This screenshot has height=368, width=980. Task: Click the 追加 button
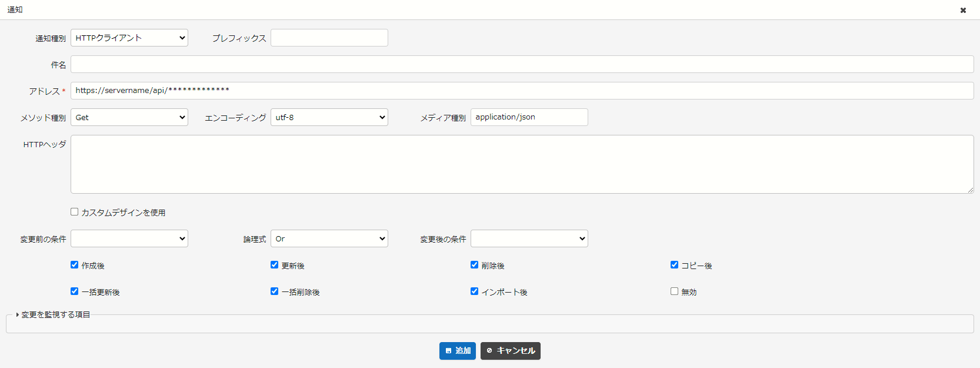point(458,351)
